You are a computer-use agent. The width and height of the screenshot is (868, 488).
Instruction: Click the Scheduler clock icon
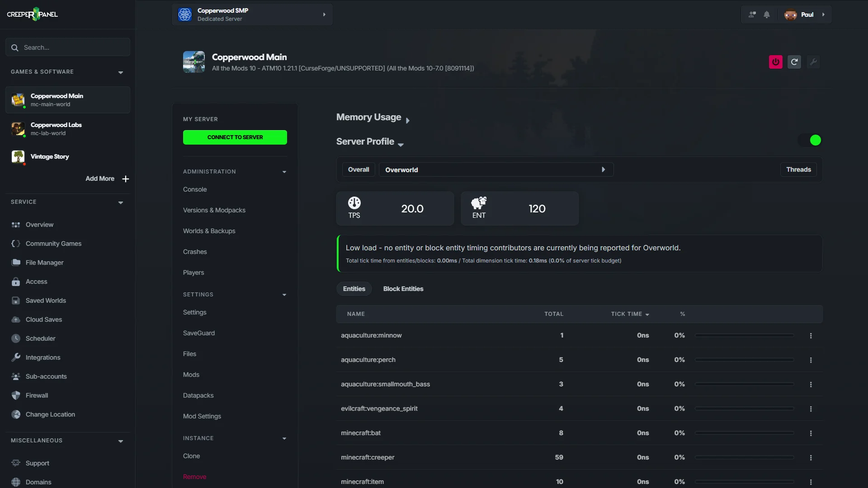16,338
